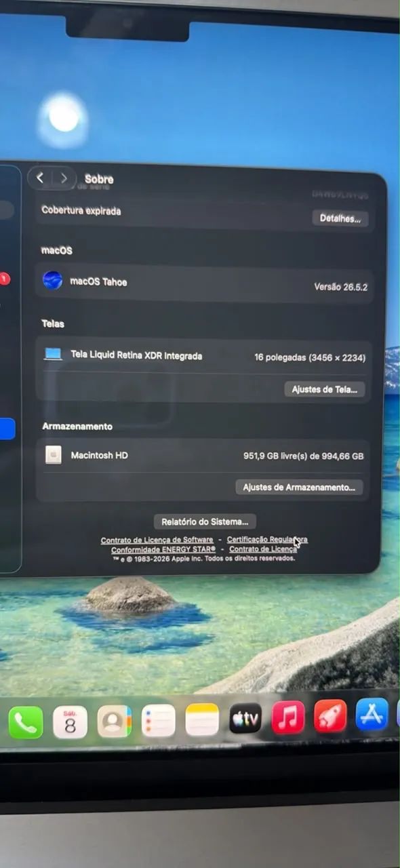Open the Music app in the Dock
This screenshot has height=868, width=400.
(288, 717)
